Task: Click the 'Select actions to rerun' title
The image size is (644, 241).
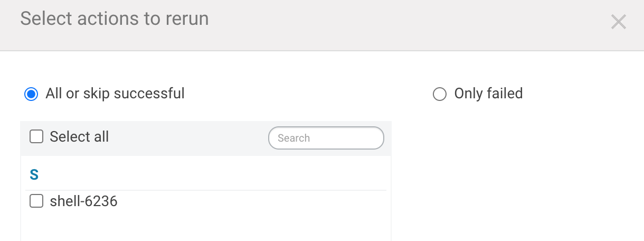Action: (x=115, y=19)
